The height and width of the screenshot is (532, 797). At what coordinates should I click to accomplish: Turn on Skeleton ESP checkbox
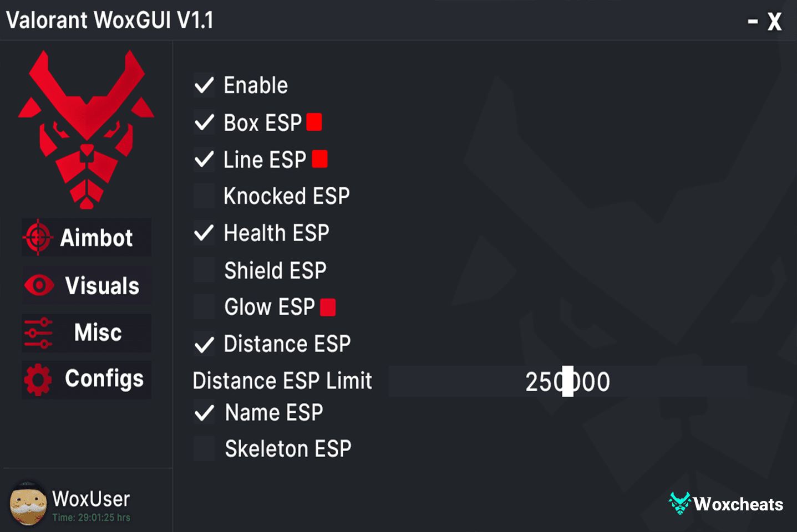(x=204, y=449)
